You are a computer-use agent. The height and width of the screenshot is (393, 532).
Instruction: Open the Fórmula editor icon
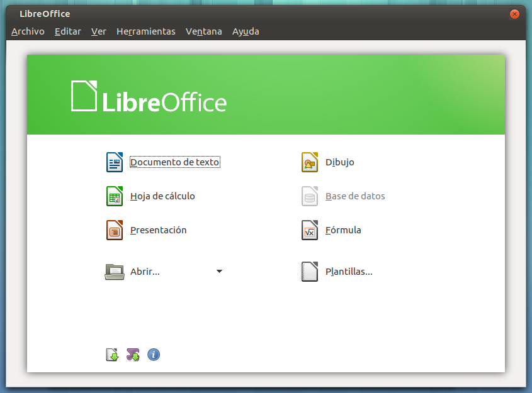coord(309,230)
